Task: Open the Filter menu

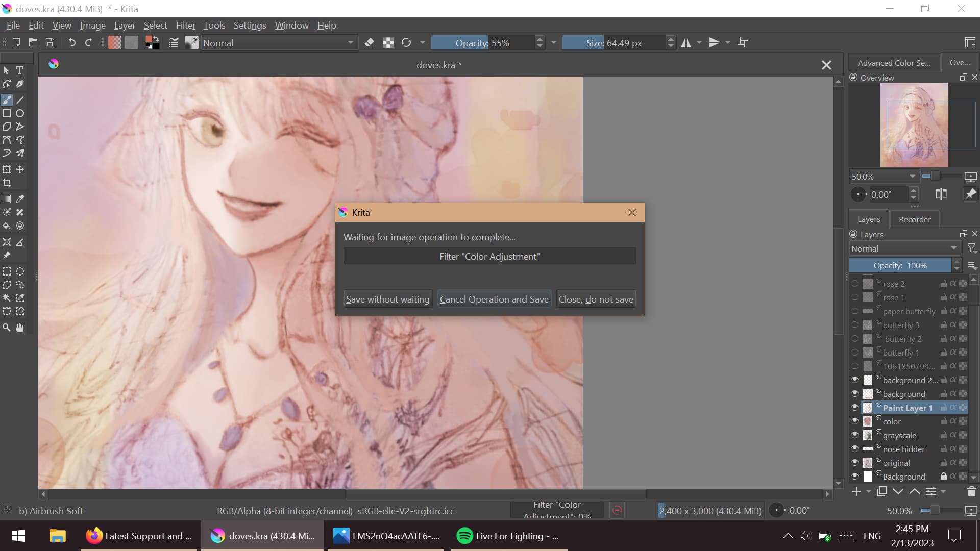Action: pyautogui.click(x=186, y=25)
